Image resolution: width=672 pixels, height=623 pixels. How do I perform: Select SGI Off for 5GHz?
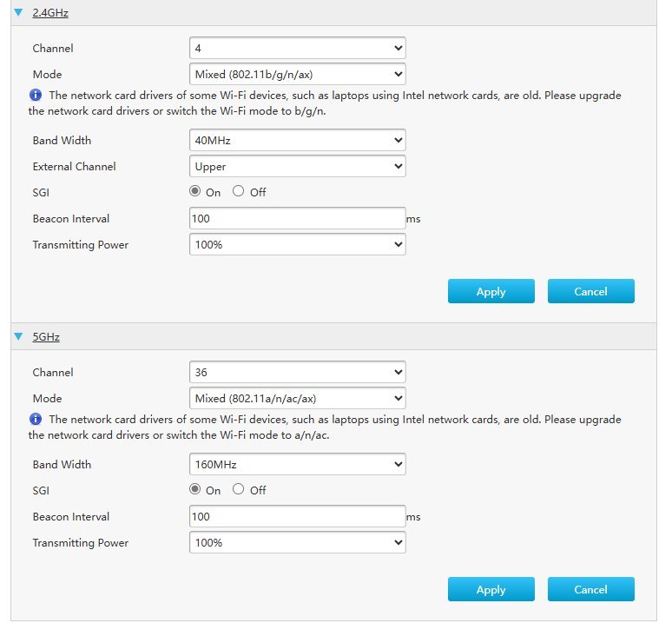(239, 489)
